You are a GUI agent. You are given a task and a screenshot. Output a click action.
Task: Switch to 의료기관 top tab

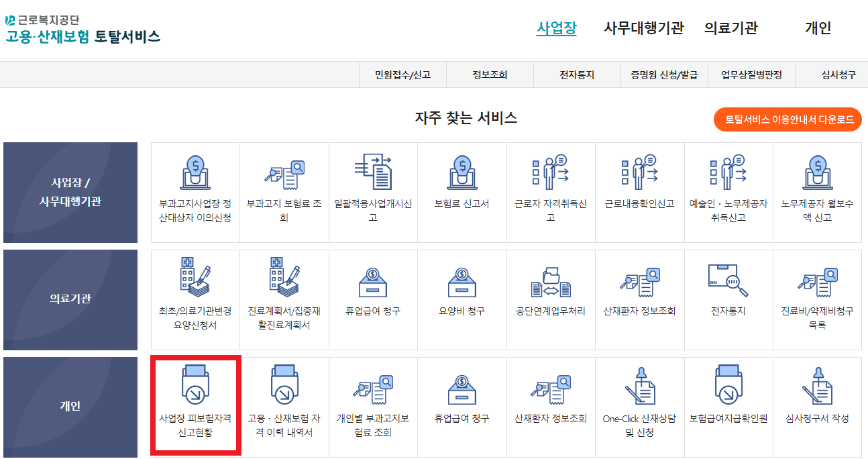pos(730,28)
